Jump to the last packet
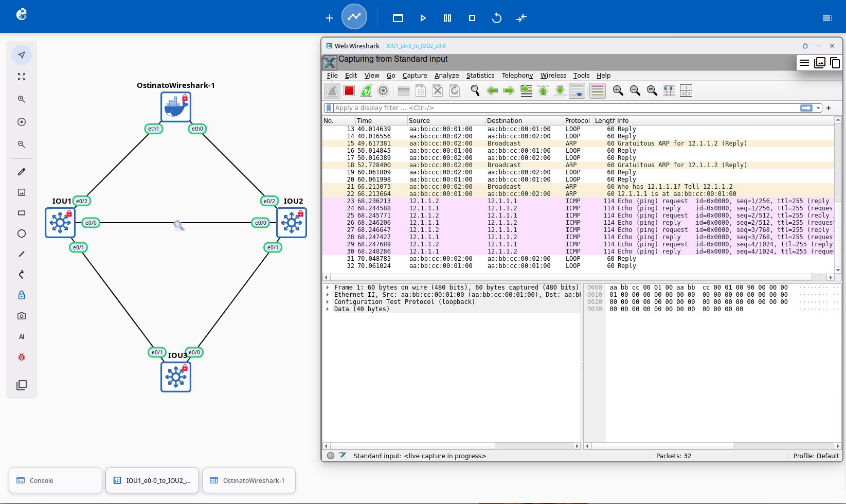This screenshot has height=504, width=846. [x=560, y=91]
